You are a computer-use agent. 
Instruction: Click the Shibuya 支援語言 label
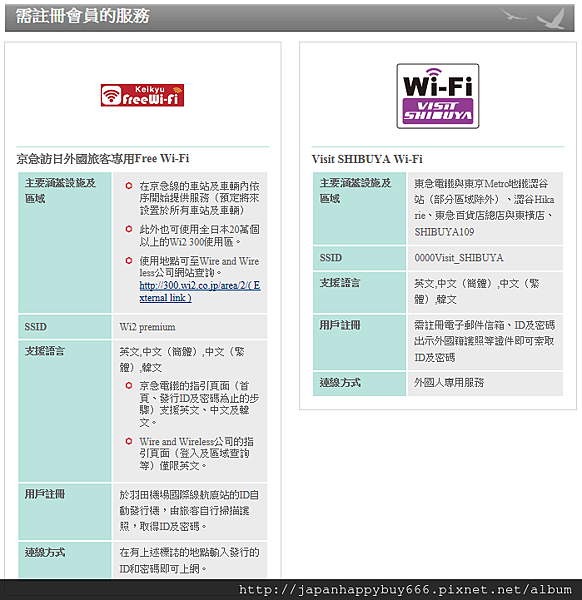point(340,283)
